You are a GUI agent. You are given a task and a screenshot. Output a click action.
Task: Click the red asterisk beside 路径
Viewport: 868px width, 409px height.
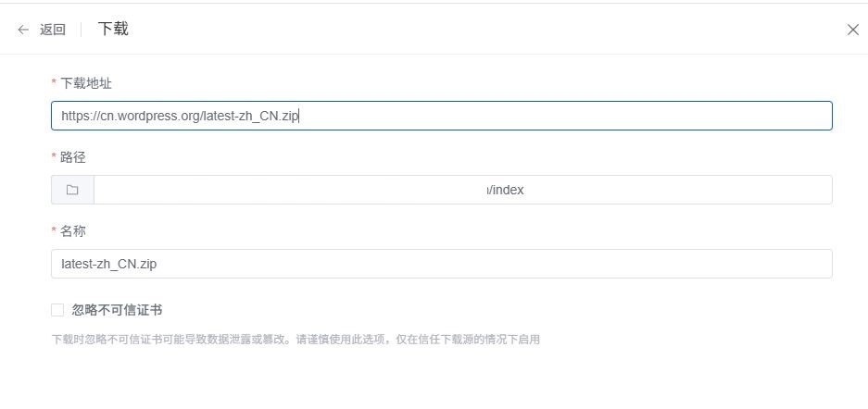[x=55, y=157]
